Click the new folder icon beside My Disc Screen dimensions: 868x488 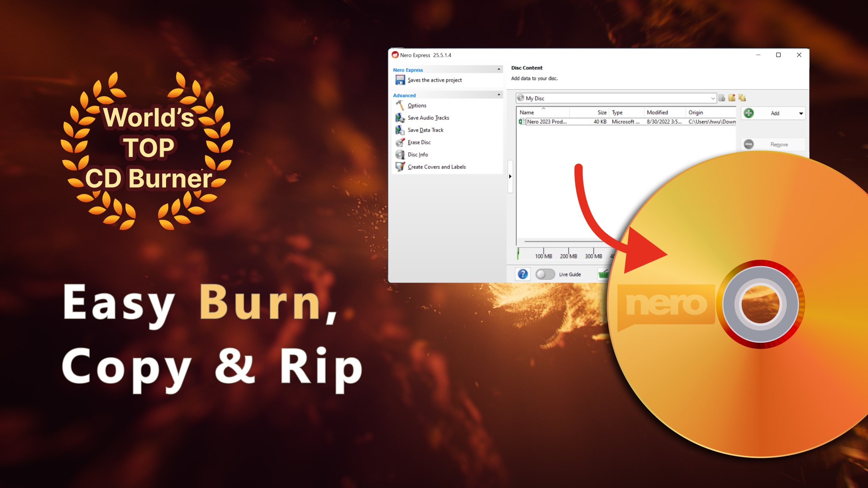[x=732, y=98]
